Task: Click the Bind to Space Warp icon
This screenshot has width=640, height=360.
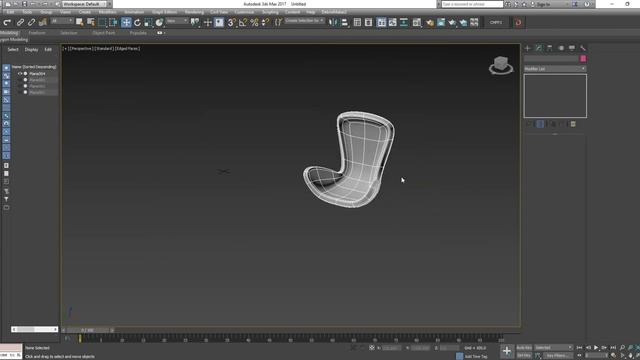Action: pyautogui.click(x=42, y=22)
